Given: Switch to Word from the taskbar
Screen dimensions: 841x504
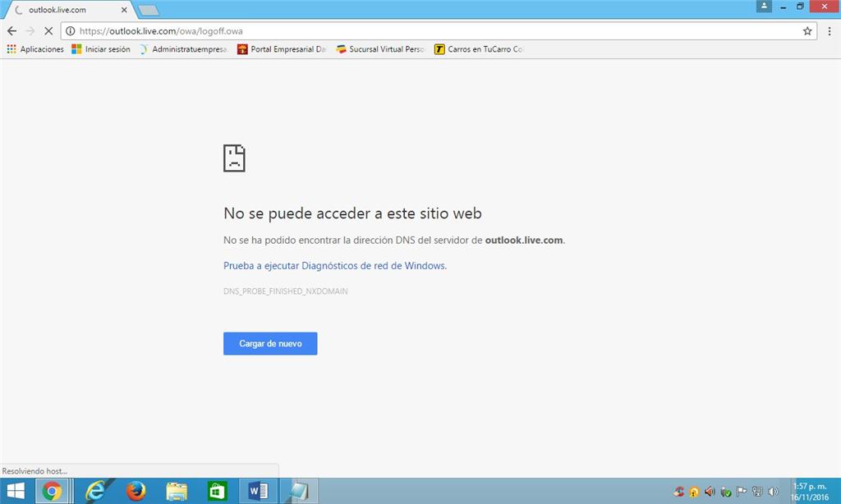Looking at the screenshot, I should [258, 491].
